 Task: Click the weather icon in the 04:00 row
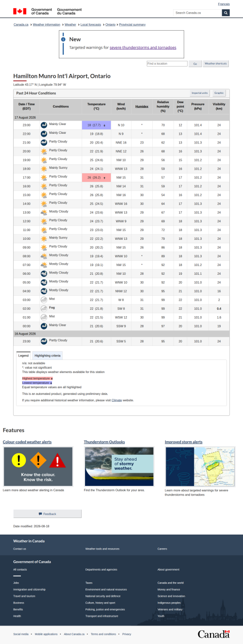point(44,291)
